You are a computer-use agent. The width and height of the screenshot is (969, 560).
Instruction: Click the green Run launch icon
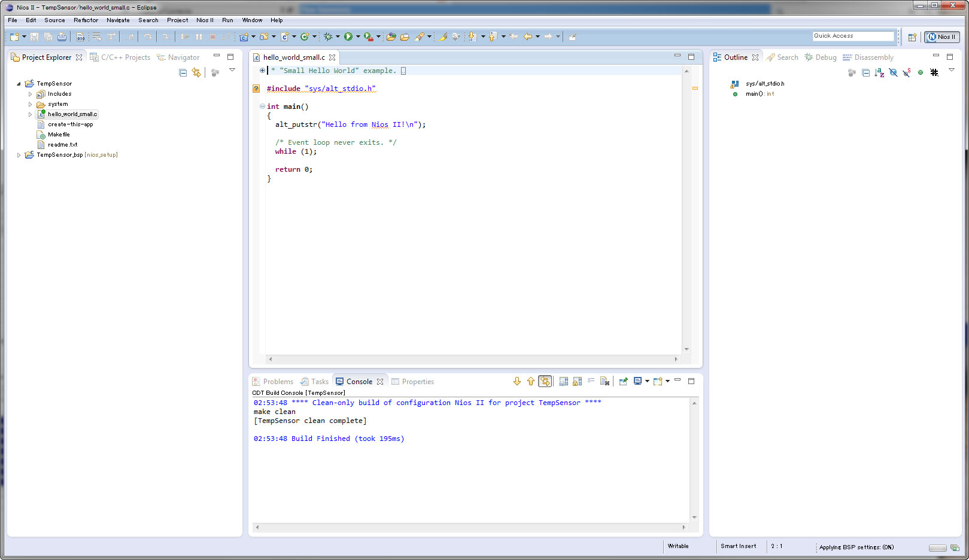[x=348, y=36]
